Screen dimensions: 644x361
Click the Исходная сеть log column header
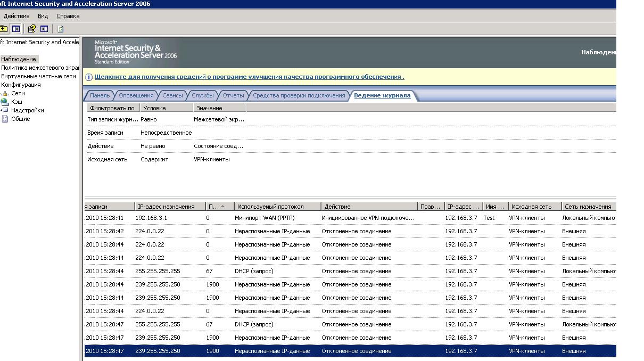[534, 207]
